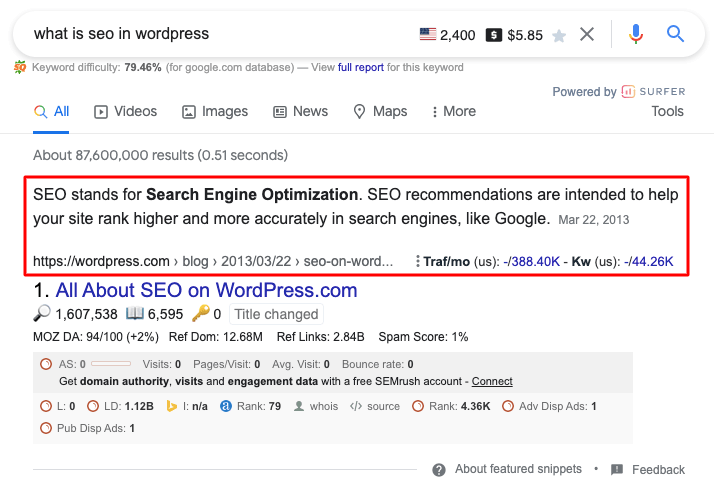Click the Bing index I: n/a icon
The height and width of the screenshot is (495, 714).
(x=171, y=406)
